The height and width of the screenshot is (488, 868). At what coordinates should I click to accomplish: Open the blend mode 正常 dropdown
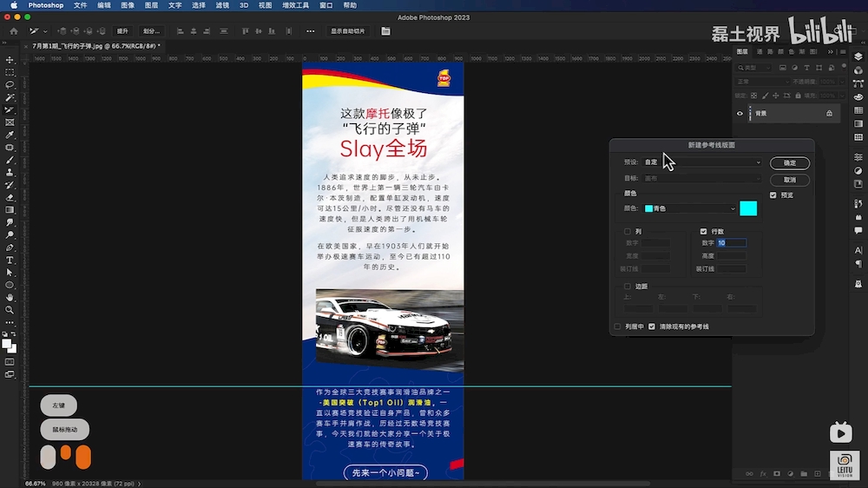[x=763, y=82]
